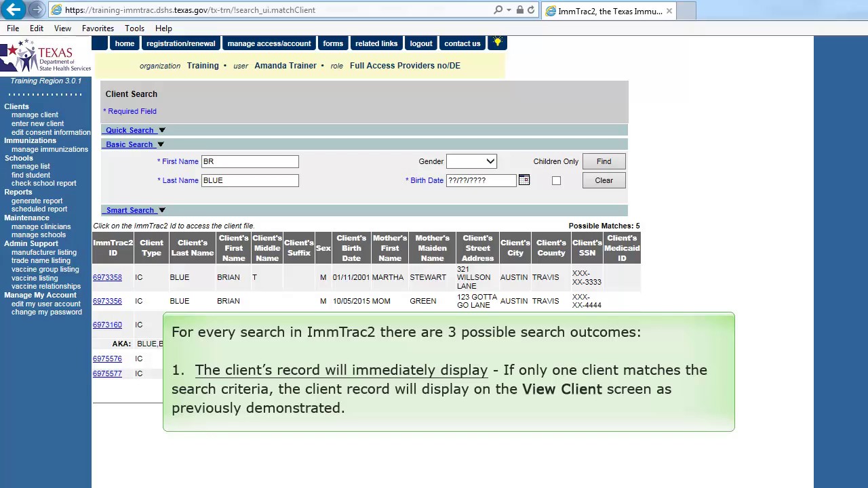Click the First Name input field
Viewport: 868px width, 488px height.
click(250, 161)
